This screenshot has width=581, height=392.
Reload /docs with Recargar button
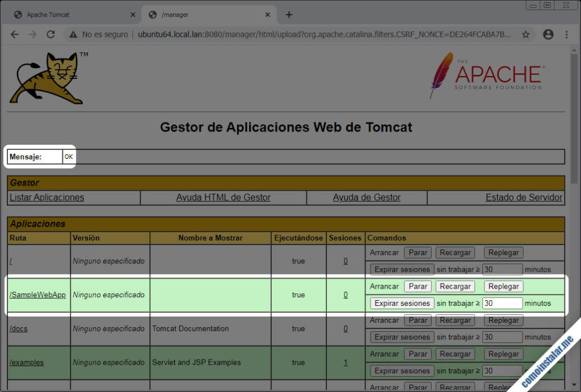tap(455, 320)
